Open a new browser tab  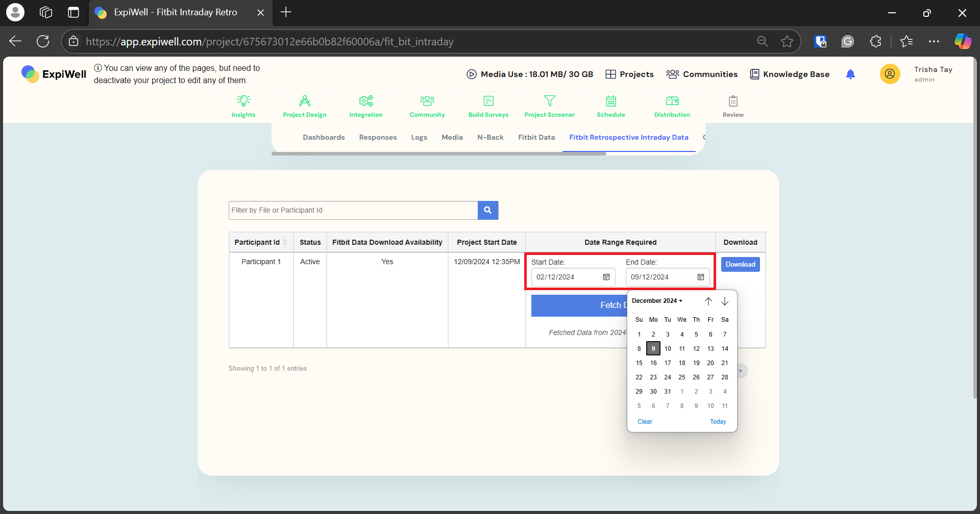286,12
